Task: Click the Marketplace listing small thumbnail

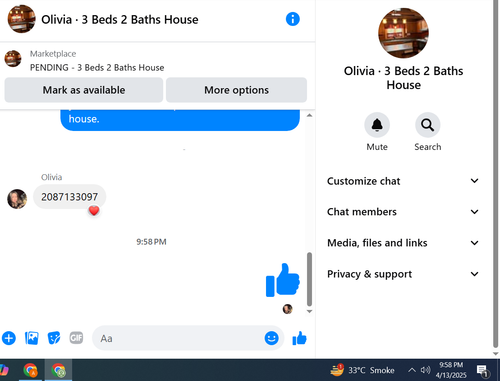Action: coord(13,59)
